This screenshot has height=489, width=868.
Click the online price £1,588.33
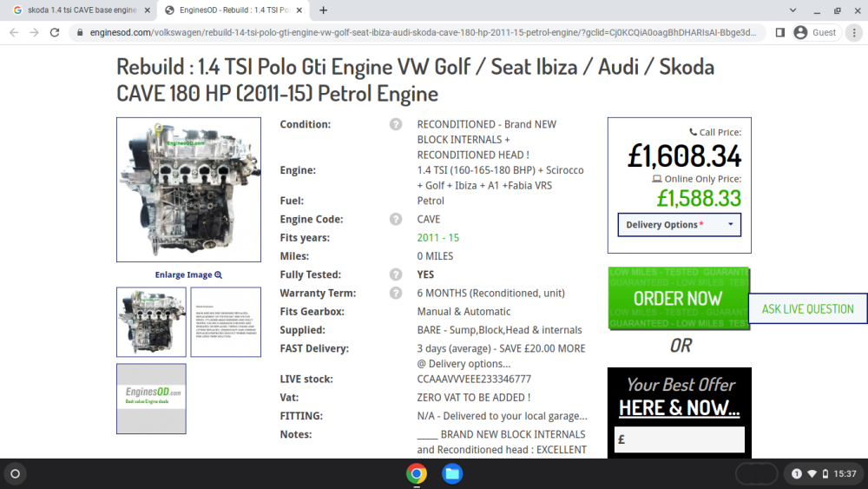coord(699,198)
